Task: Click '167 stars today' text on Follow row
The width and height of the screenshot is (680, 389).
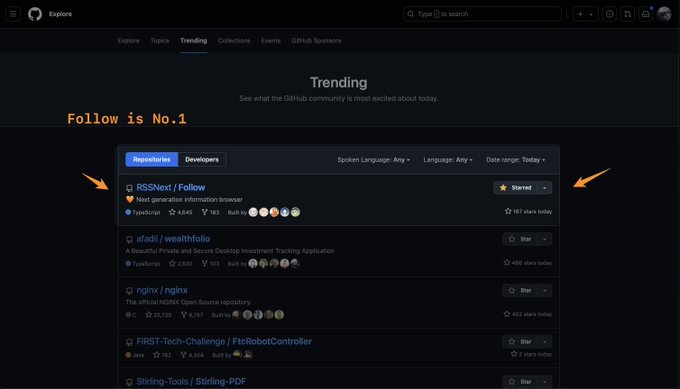Action: 528,211
